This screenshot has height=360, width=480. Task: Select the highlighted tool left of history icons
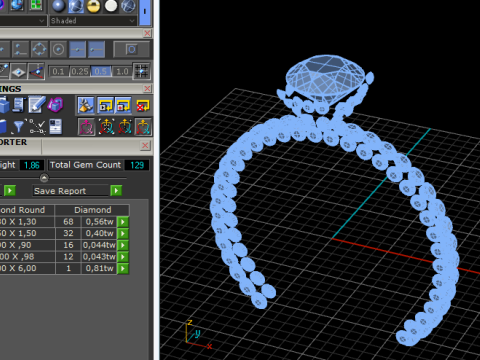pos(86,105)
